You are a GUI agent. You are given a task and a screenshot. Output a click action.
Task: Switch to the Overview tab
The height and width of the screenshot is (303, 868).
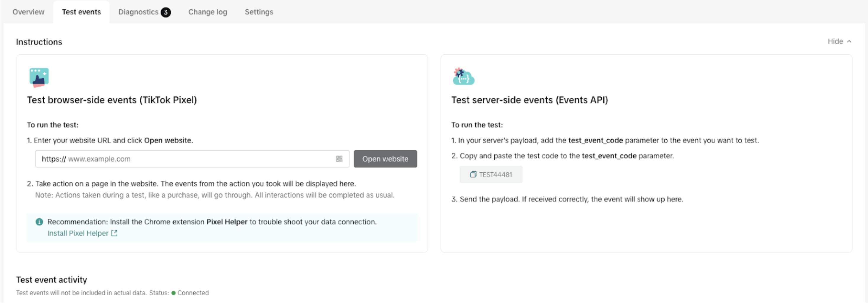pyautogui.click(x=28, y=12)
